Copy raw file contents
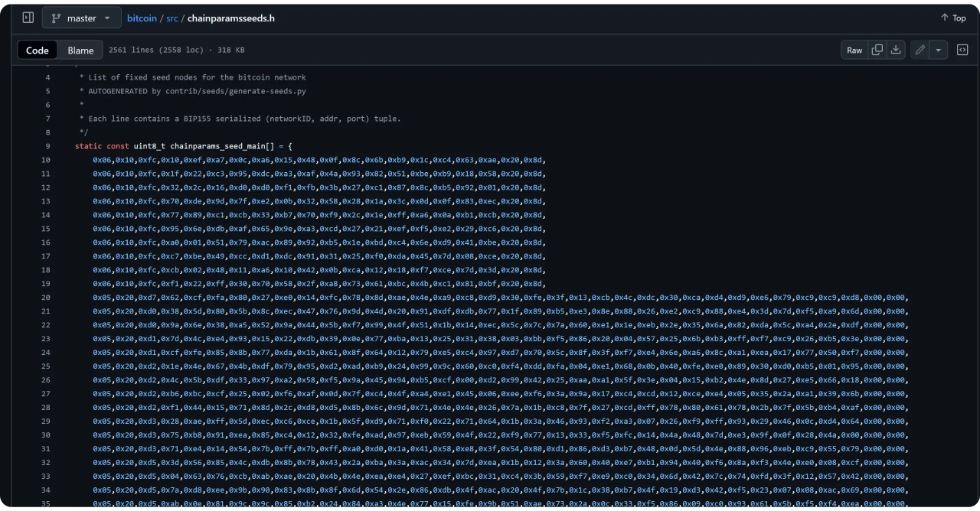Viewport: 980px width, 511px height. 877,50
